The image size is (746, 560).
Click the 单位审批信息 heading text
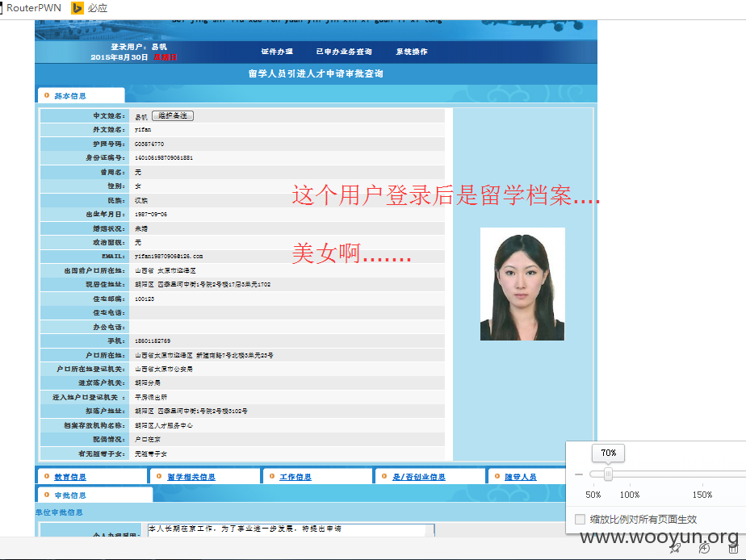click(59, 512)
